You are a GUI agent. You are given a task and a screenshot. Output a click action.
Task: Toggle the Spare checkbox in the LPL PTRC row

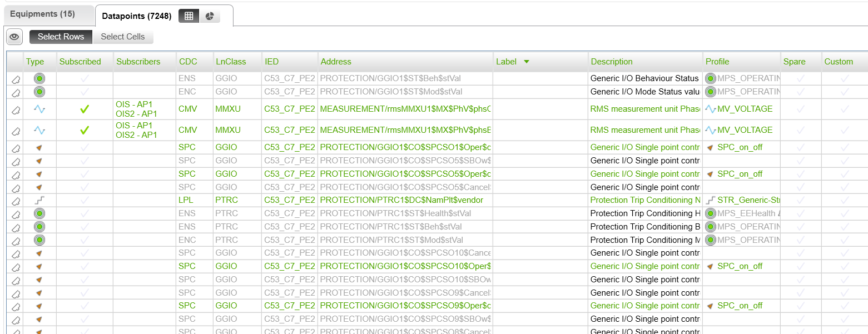click(x=801, y=200)
